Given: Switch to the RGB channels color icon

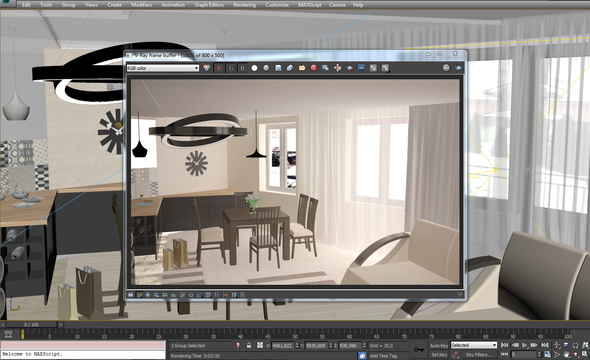Looking at the screenshot, I should pyautogui.click(x=207, y=68).
